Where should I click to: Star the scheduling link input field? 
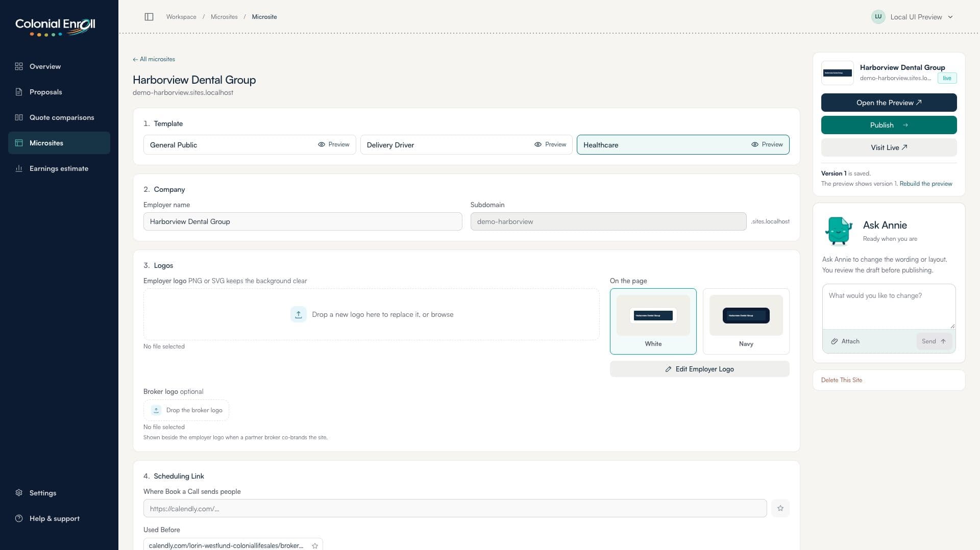pos(780,508)
